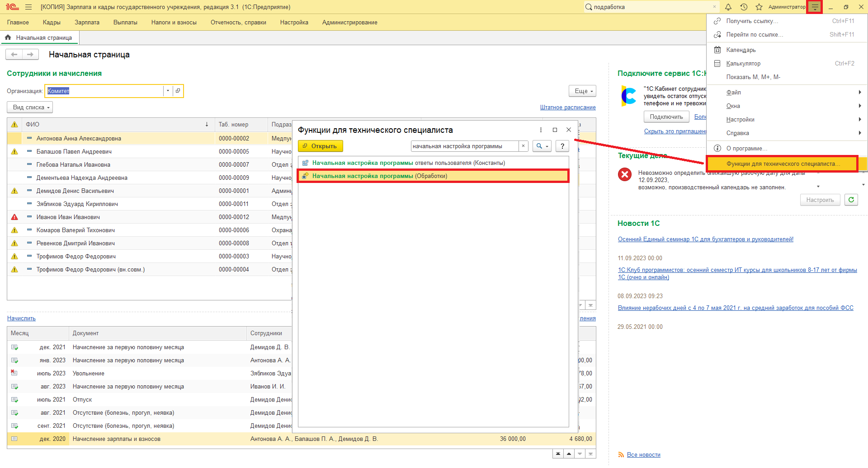Click the 1C logo icon
The width and height of the screenshot is (868, 468).
[x=12, y=7]
